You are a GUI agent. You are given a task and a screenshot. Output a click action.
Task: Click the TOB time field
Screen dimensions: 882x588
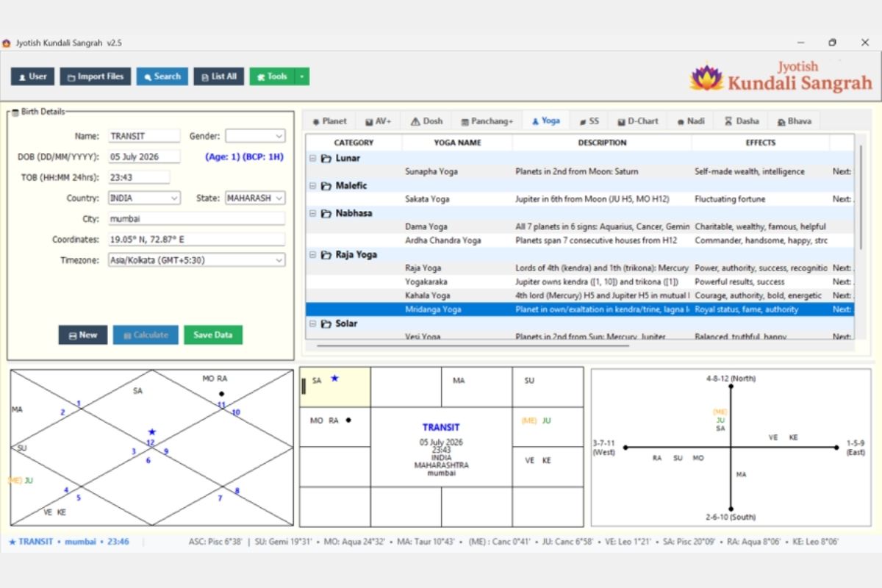point(139,177)
